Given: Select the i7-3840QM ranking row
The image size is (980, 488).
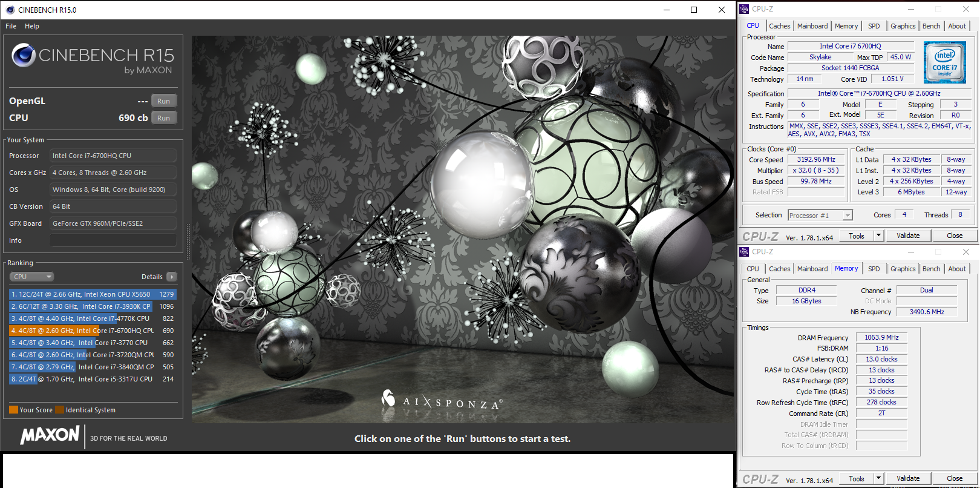Looking at the screenshot, I should click(93, 367).
